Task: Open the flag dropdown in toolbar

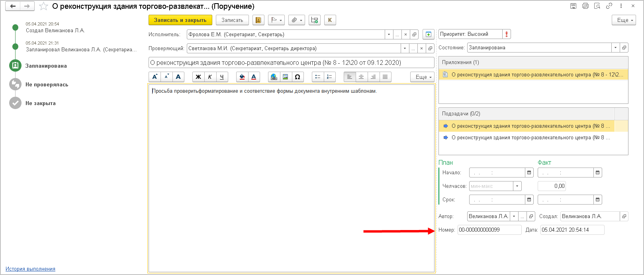Action: click(x=276, y=20)
